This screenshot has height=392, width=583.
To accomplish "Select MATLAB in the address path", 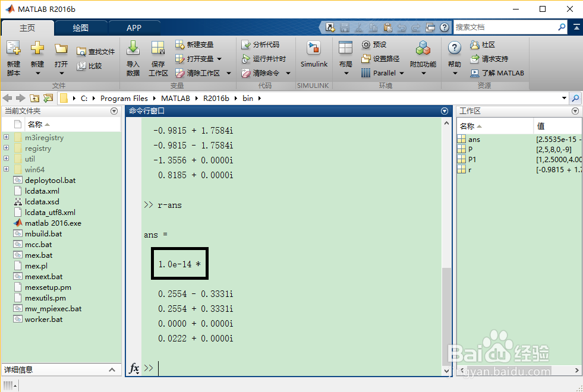I will tap(175, 98).
